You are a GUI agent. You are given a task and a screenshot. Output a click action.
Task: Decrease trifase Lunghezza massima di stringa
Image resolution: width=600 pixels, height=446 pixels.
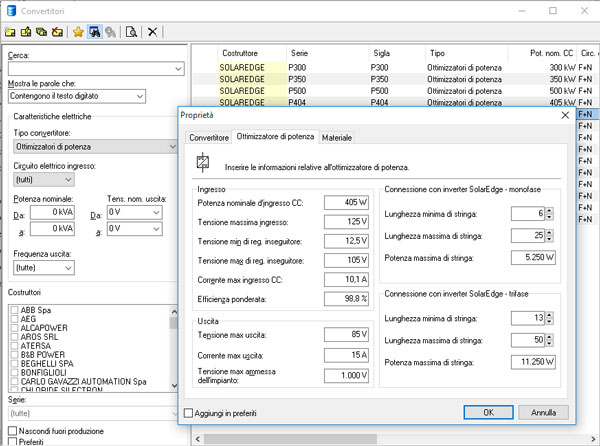click(x=549, y=343)
